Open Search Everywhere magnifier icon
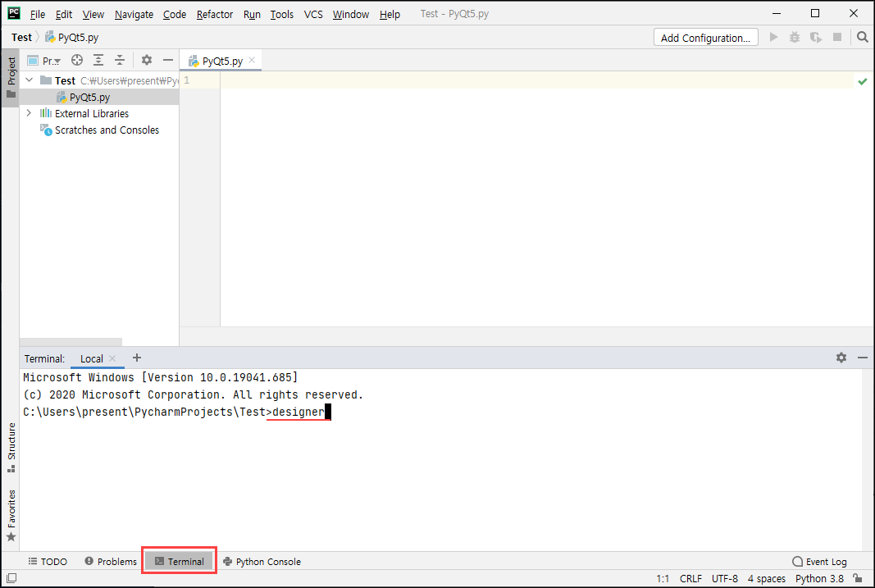The height and width of the screenshot is (588, 875). tap(862, 38)
